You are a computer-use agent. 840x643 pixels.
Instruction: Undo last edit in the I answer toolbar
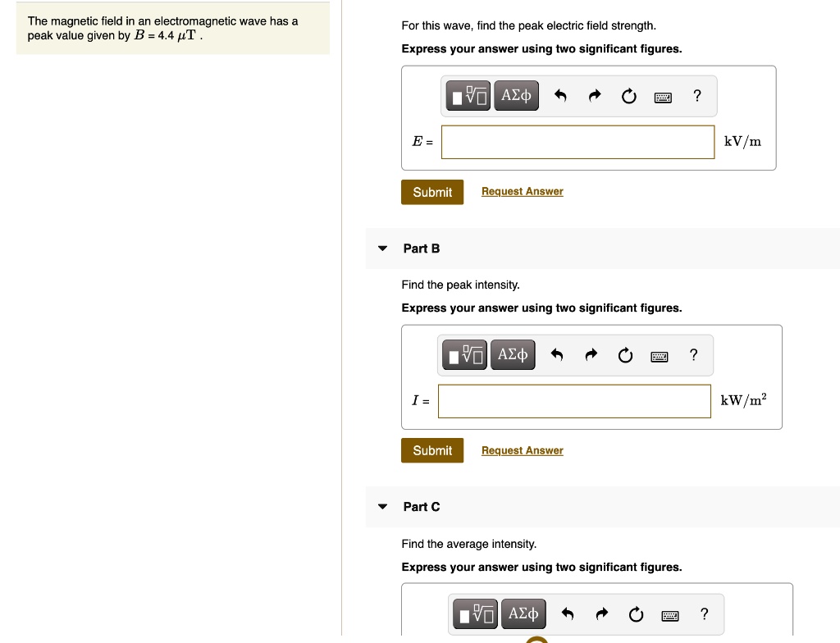(x=557, y=355)
